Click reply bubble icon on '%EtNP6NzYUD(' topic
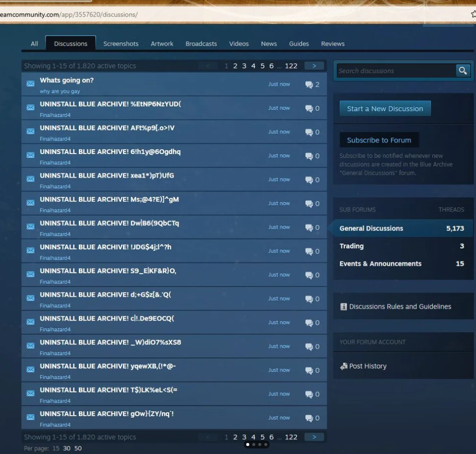 coord(309,108)
